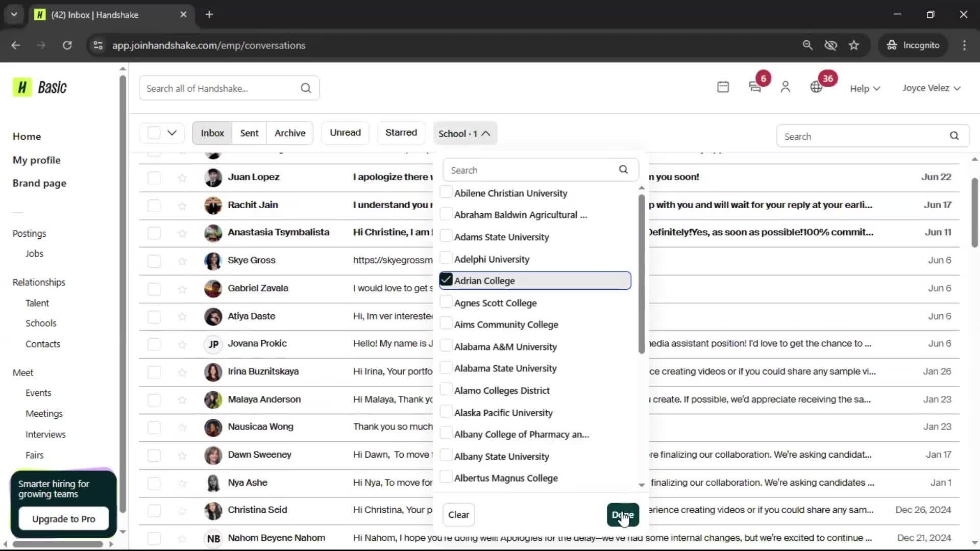The height and width of the screenshot is (551, 980).
Task: Open a new browser tab
Action: click(x=209, y=14)
